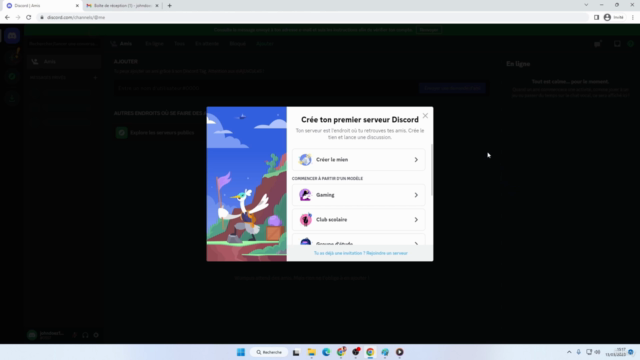Click the taskbar Recherche box

(269, 352)
